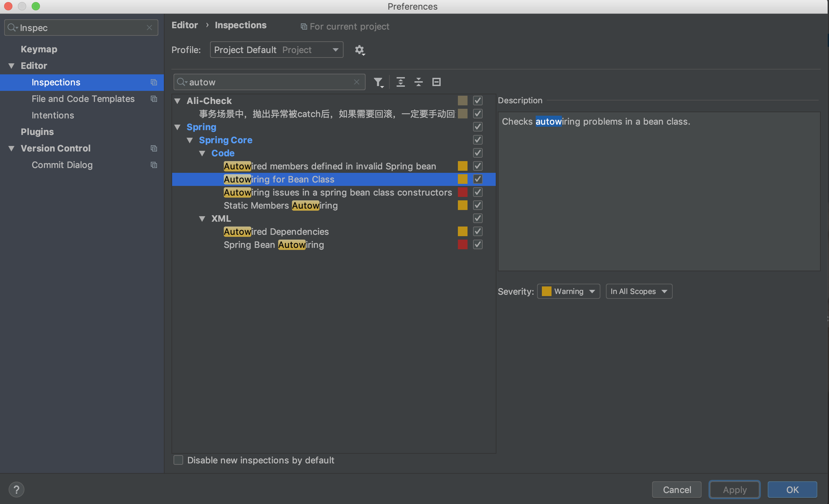Click the search magnifier in the inspections filter
The image size is (829, 504).
pyautogui.click(x=181, y=82)
